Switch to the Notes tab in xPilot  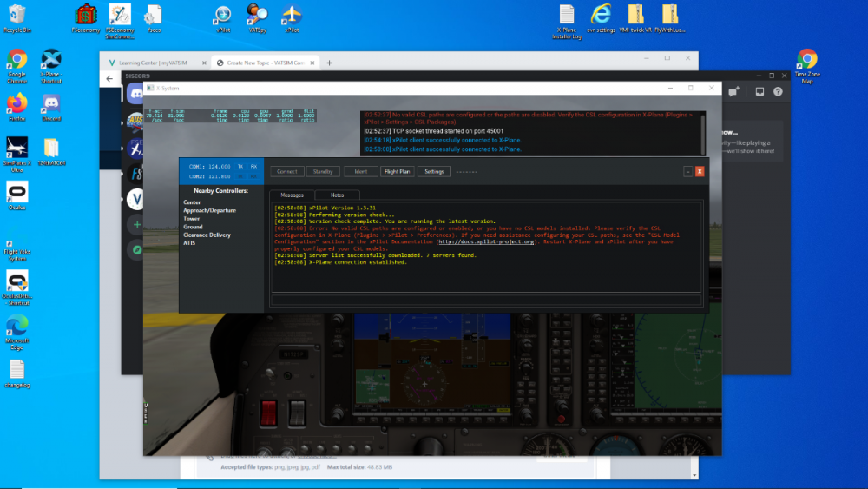pos(337,195)
